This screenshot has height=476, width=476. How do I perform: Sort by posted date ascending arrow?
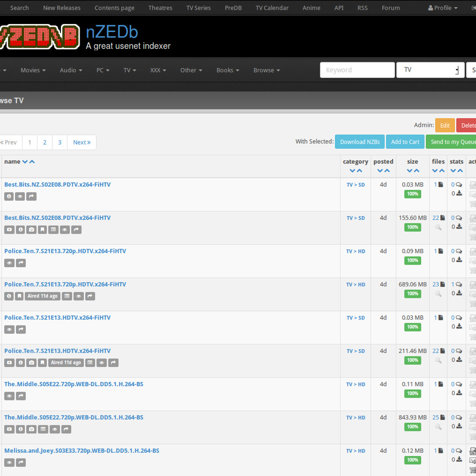[387, 171]
